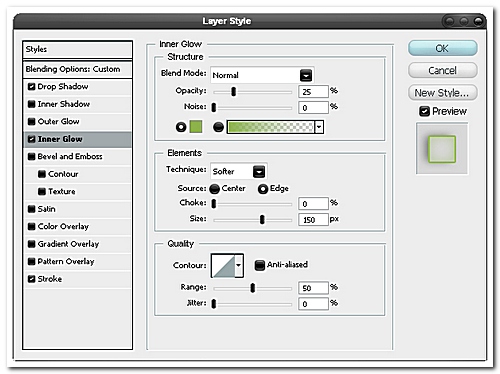The image size is (500, 374).
Task: Click the Choke value field
Action: coord(313,204)
